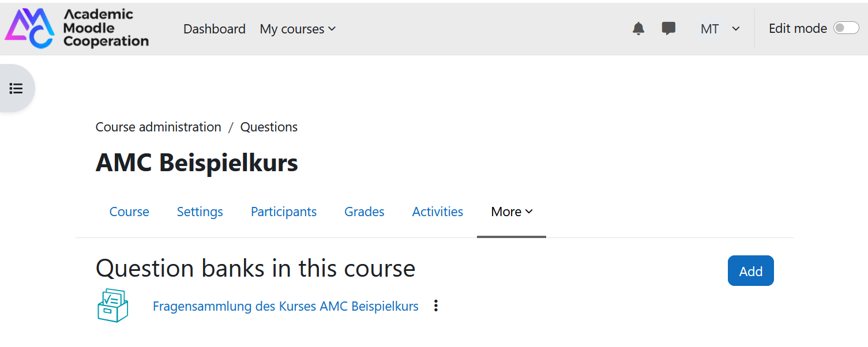Switch to the Participants tab

point(284,212)
